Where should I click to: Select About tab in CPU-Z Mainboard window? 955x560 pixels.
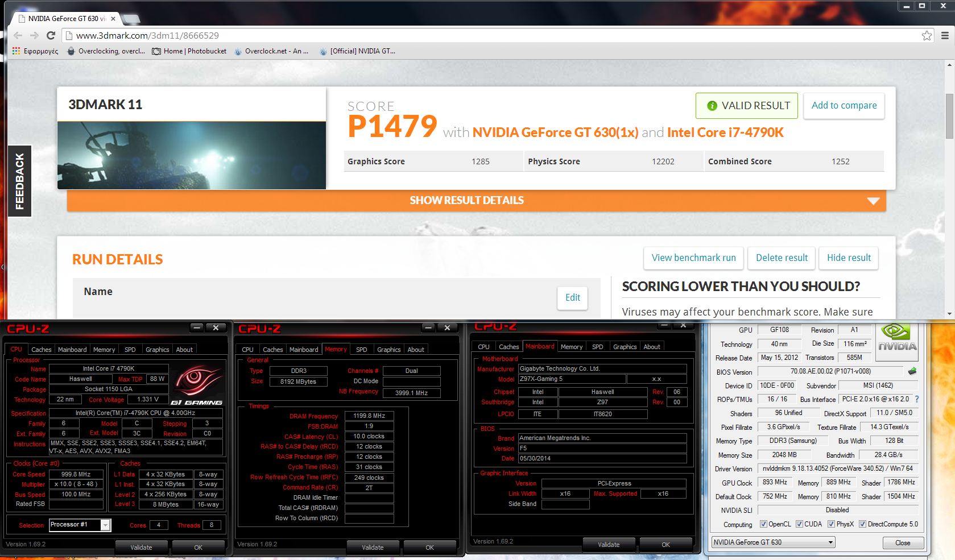coord(652,347)
